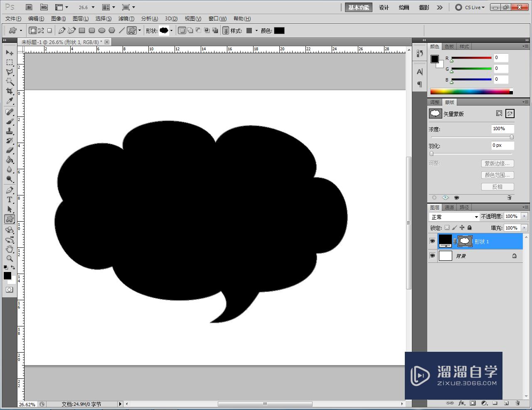532x410 pixels.
Task: Select the 3D Object Rotate tool
Action: tap(10, 230)
